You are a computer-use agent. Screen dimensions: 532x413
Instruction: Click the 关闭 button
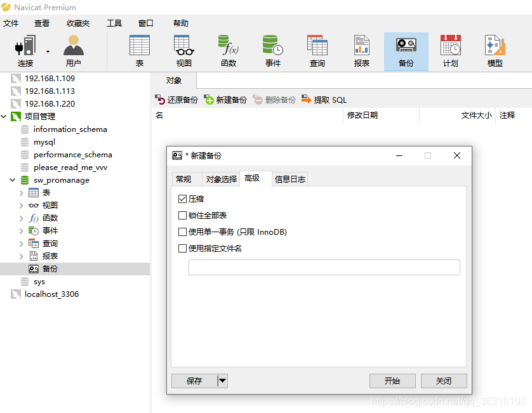444,381
